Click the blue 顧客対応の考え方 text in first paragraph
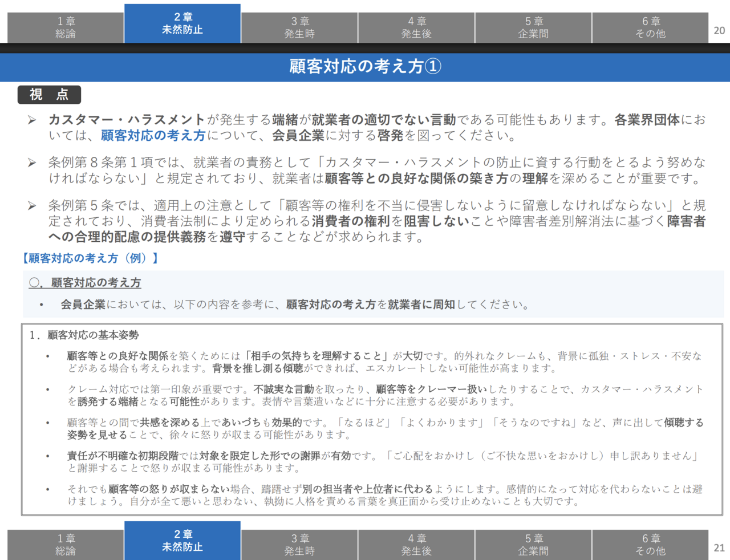Image resolution: width=730 pixels, height=560 pixels. pyautogui.click(x=153, y=136)
